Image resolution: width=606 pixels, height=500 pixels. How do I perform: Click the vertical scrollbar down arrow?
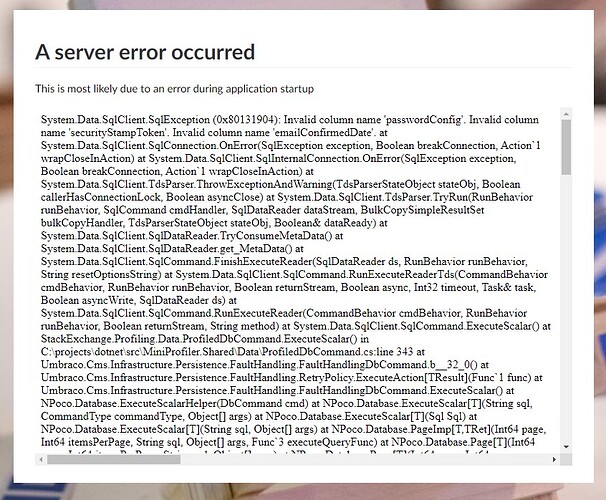tap(566, 447)
